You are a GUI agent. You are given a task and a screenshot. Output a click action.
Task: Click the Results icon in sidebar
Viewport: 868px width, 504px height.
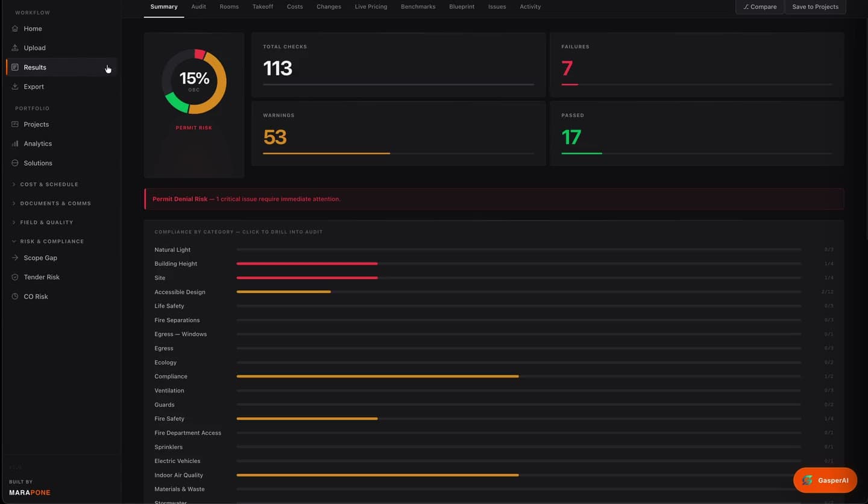[x=15, y=67]
